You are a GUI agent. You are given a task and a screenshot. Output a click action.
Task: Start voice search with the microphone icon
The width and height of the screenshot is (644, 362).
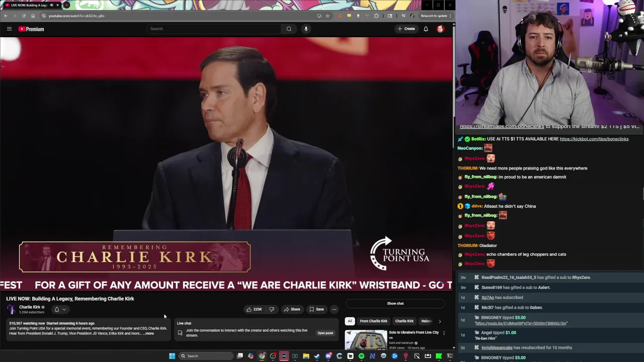tap(306, 29)
